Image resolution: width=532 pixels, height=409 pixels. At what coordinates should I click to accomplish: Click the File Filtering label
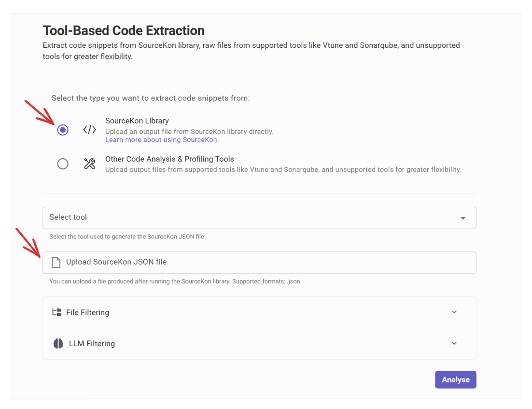[87, 312]
